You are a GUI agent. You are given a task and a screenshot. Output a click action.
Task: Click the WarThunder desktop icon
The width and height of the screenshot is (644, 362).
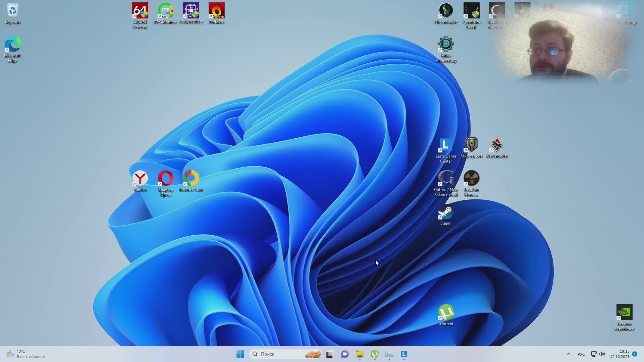497,145
